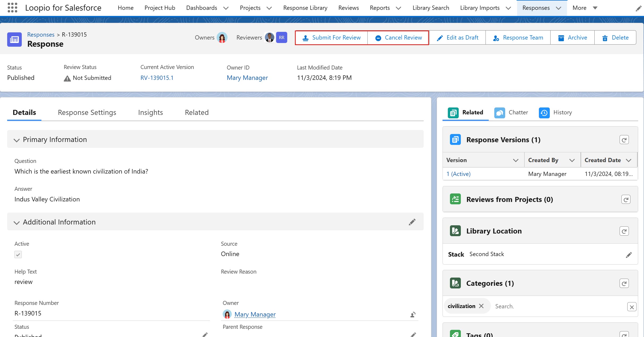Edit the Parent Response pencil
This screenshot has width=644, height=337.
point(413,335)
